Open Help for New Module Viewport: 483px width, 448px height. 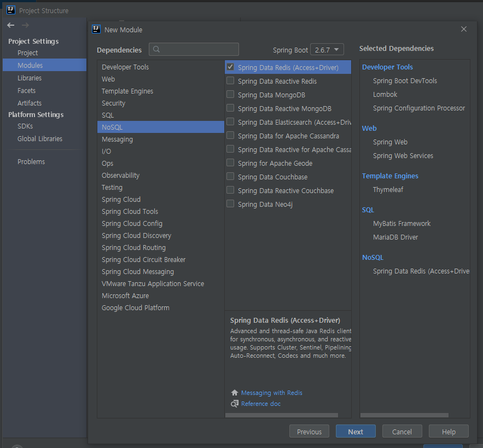tap(449, 432)
